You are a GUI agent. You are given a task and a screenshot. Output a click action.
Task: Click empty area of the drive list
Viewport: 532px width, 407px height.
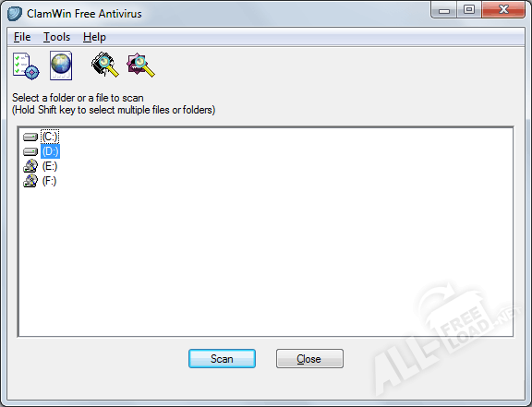click(x=265, y=257)
